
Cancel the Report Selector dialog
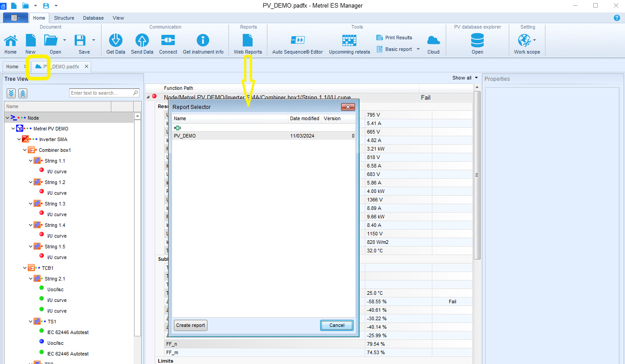click(x=337, y=325)
